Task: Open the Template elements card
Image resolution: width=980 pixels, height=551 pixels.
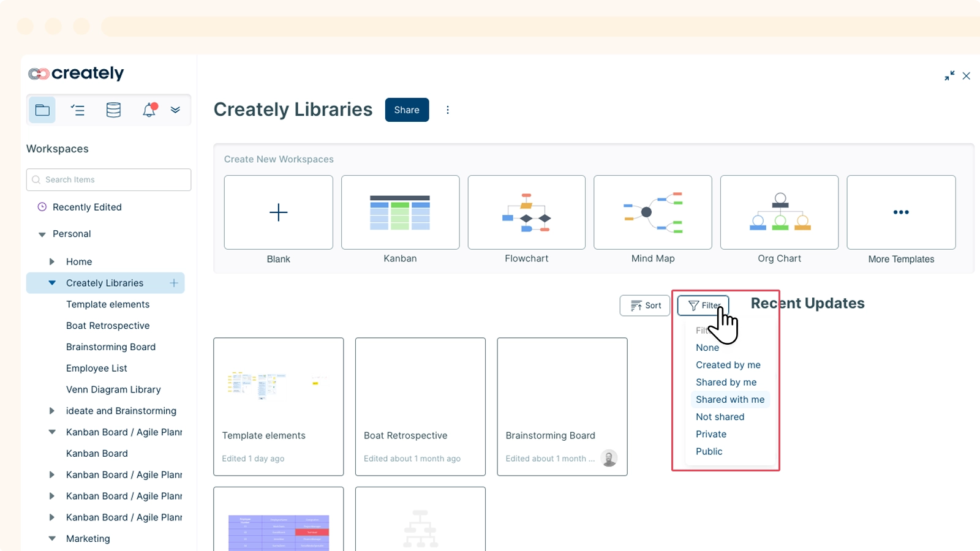Action: [x=279, y=407]
